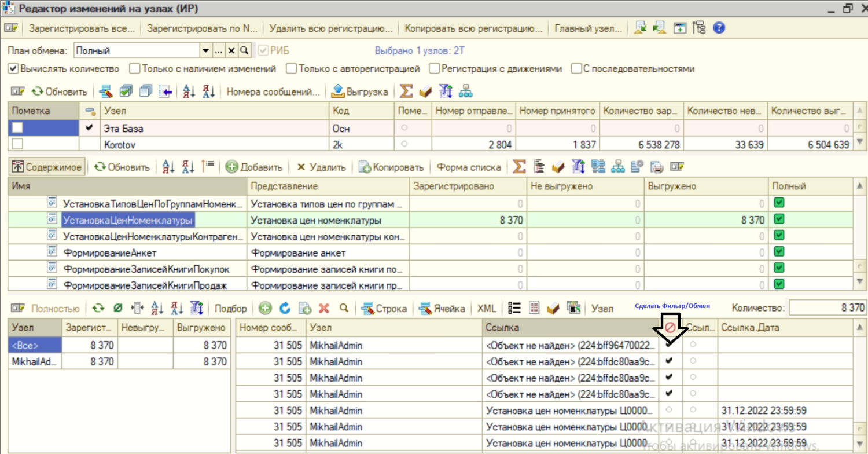868x454 pixels.
Task: Click the sum (sigma) icon in nodes toolbar
Action: [x=406, y=91]
